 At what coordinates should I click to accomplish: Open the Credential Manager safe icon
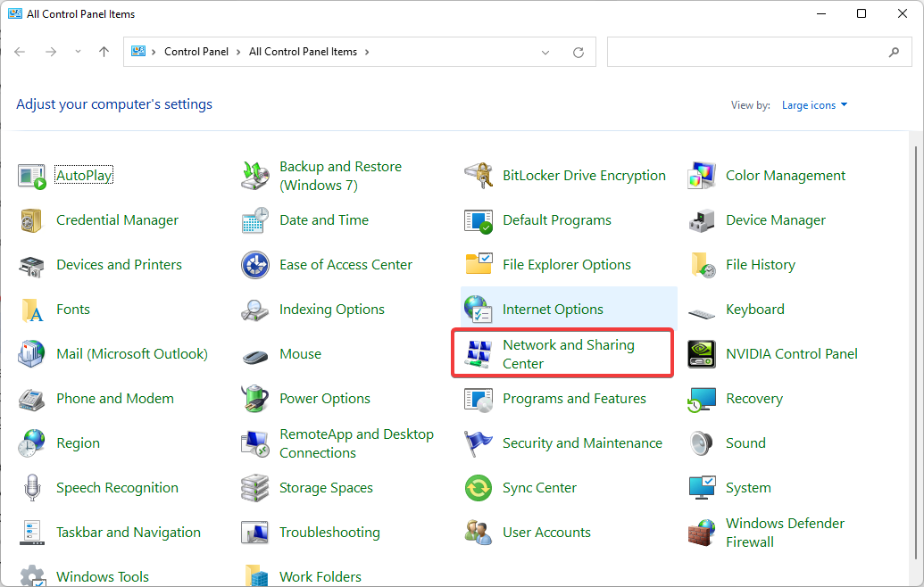[32, 220]
